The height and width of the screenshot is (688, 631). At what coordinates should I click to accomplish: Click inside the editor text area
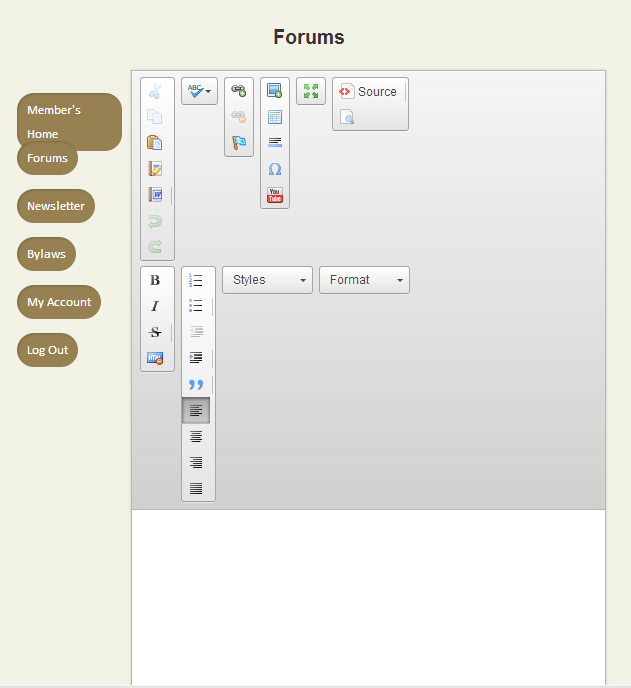pos(368,595)
